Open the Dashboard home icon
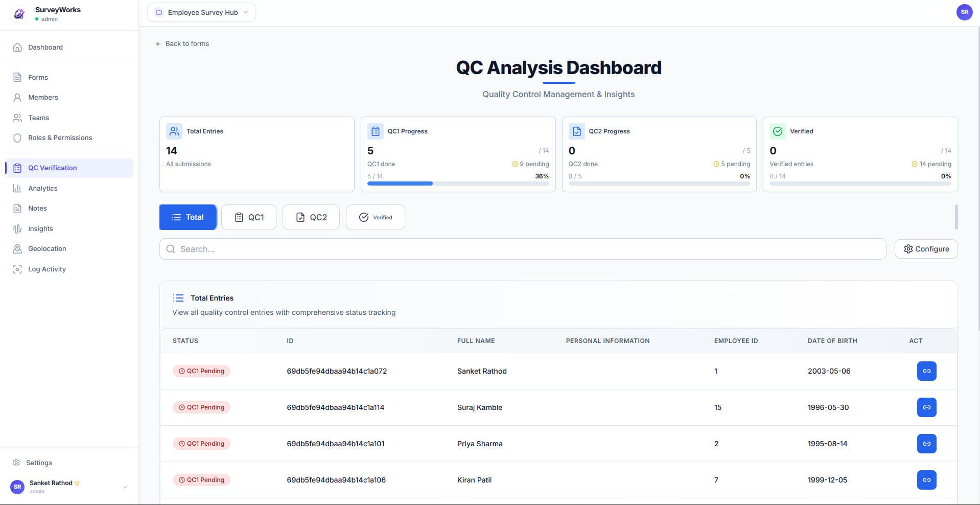Viewport: 980px width, 505px height. (x=17, y=48)
